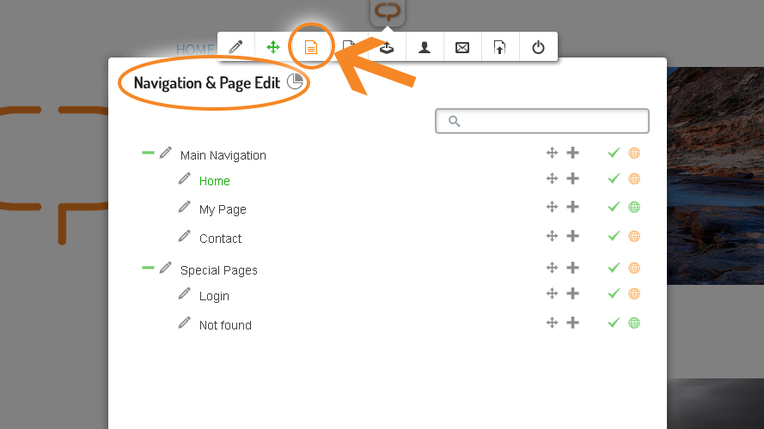This screenshot has height=429, width=764.
Task: Open the envelope mail icon in the toolbar
Action: click(x=462, y=47)
